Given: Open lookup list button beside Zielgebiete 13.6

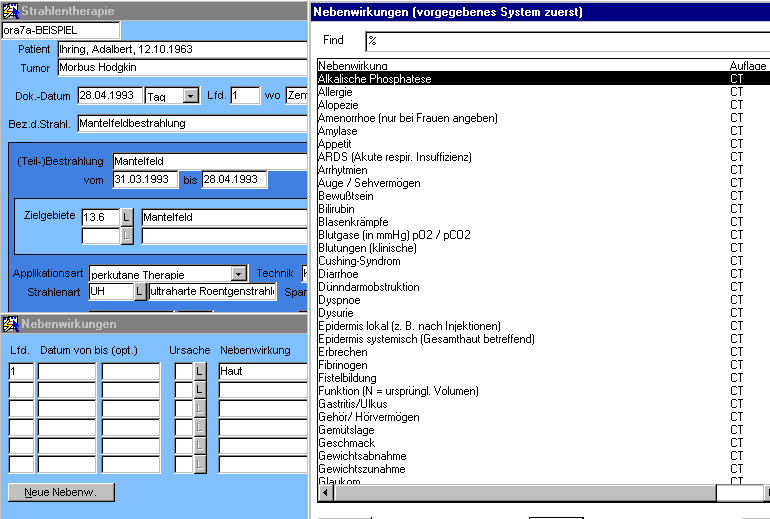Looking at the screenshot, I should pyautogui.click(x=126, y=216).
